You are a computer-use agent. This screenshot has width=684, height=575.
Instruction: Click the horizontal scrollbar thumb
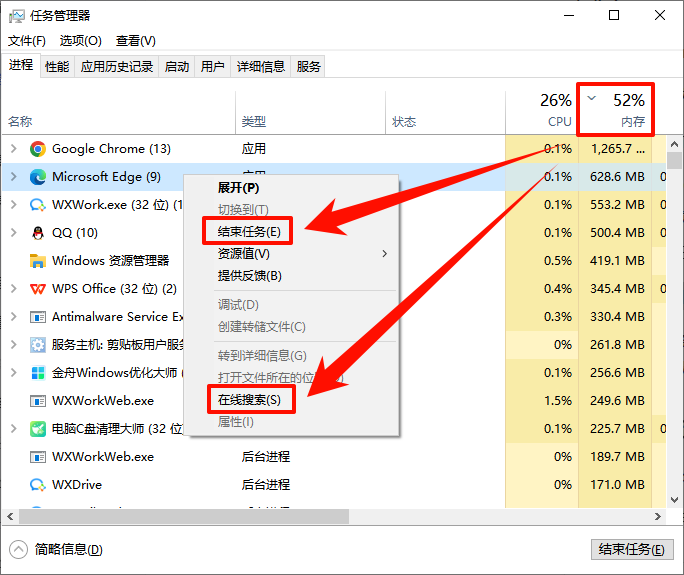pyautogui.click(x=184, y=517)
